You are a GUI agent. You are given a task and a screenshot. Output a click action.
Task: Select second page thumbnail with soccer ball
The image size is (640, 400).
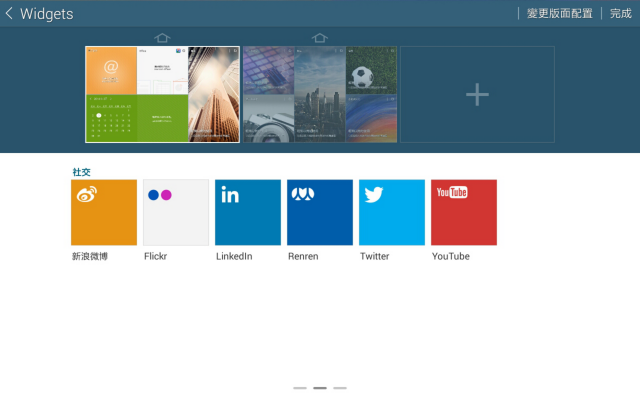point(320,94)
